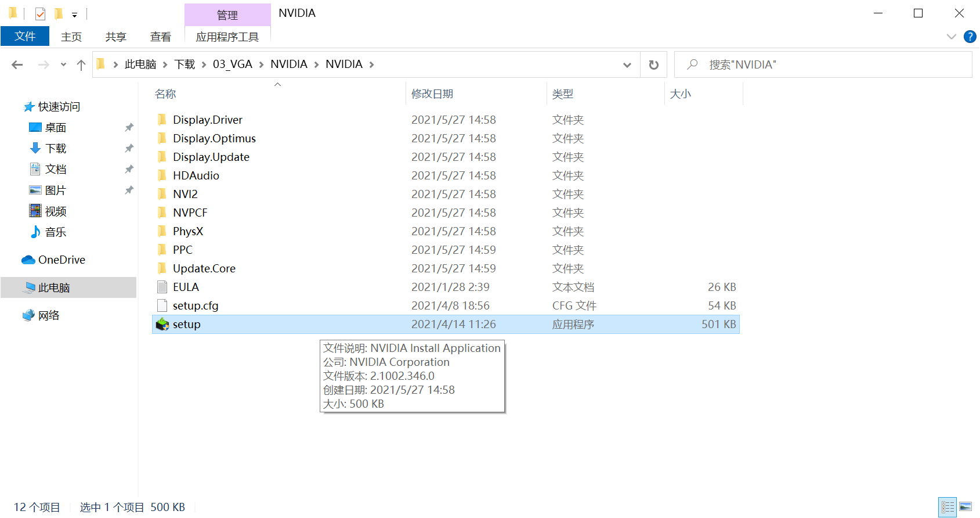Click the 501 KB size cell
The width and height of the screenshot is (980, 518).
coord(718,324)
